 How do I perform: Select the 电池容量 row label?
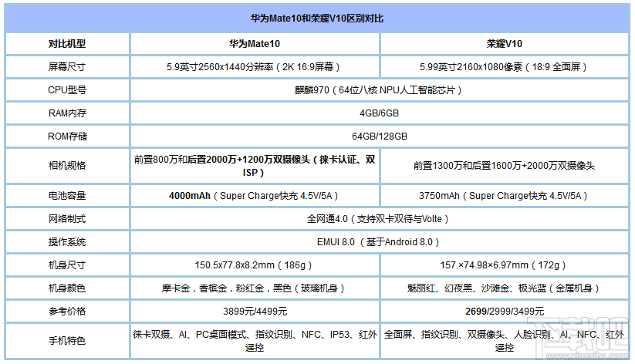(x=67, y=196)
